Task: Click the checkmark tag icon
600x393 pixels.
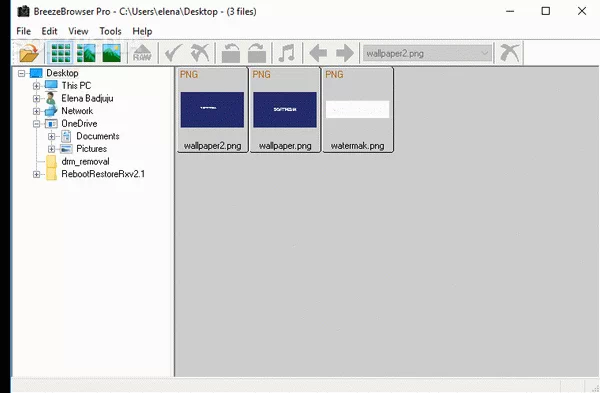Action: (173, 53)
